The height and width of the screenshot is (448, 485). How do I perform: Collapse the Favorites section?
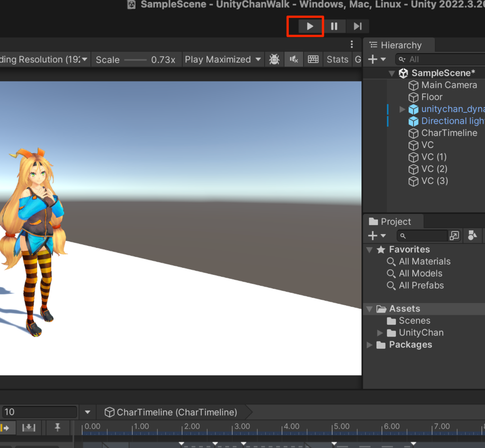pyautogui.click(x=369, y=249)
